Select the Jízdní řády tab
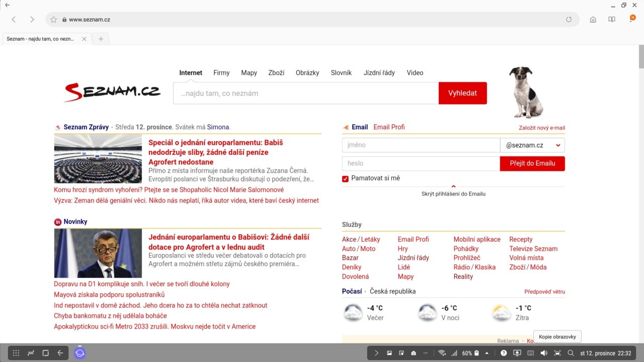 click(379, 73)
